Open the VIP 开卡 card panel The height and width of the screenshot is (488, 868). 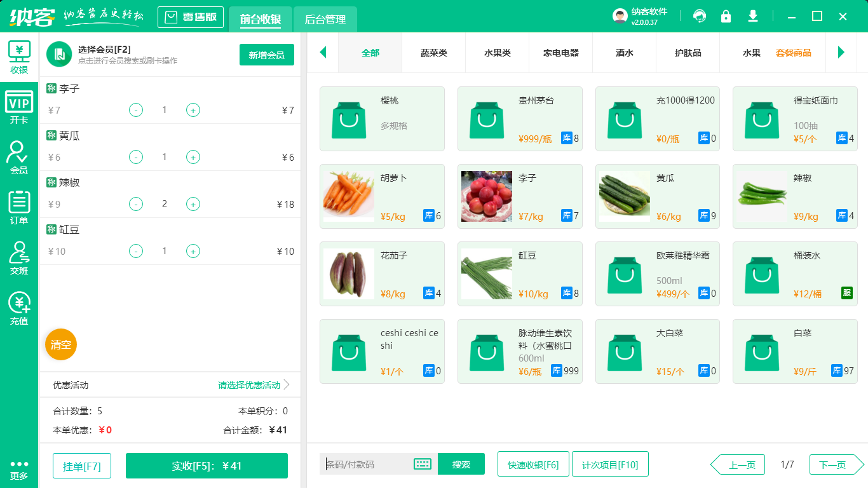(19, 106)
